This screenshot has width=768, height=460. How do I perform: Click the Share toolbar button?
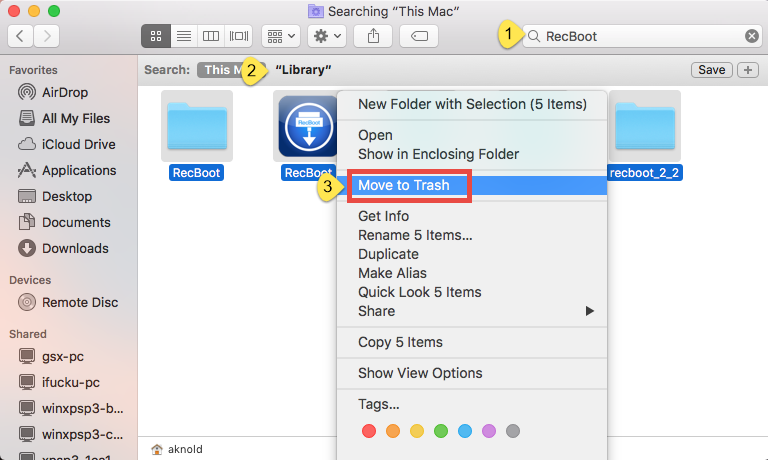coord(373,36)
